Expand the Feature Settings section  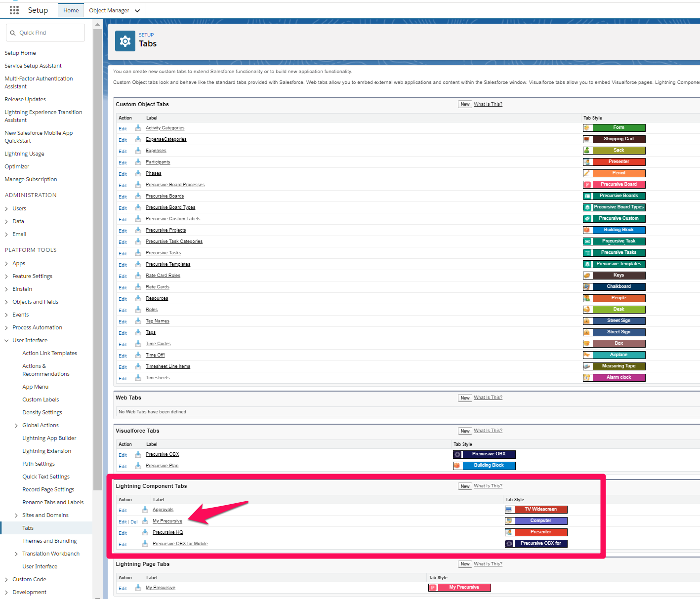pyautogui.click(x=6, y=277)
